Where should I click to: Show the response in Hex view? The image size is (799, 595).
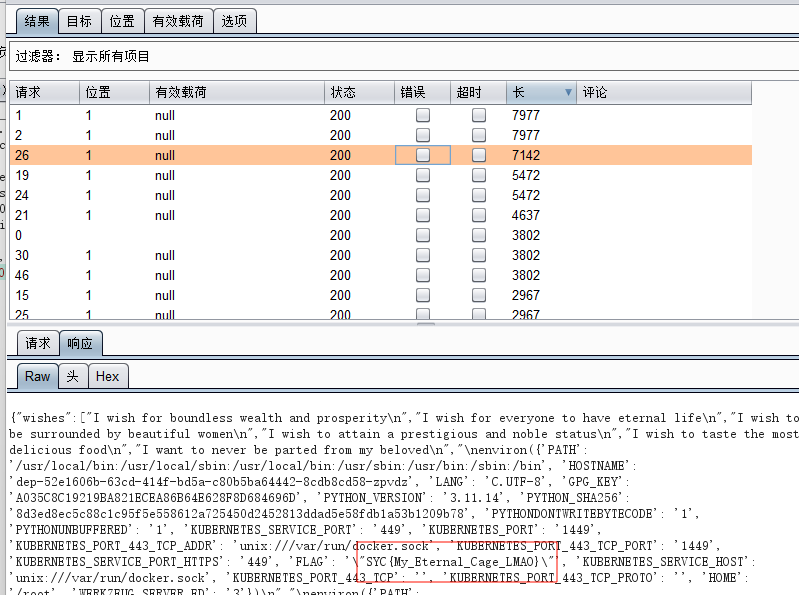point(107,376)
